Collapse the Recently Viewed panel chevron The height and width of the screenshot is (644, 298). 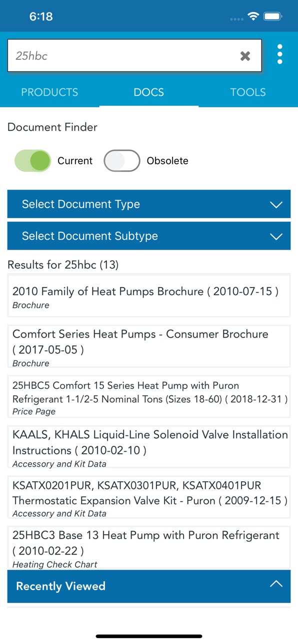tap(276, 585)
